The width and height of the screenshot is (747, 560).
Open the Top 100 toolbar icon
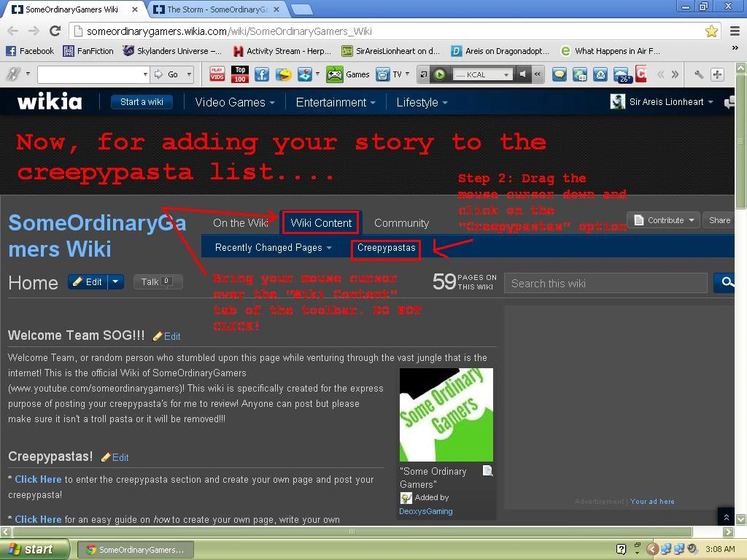pos(240,74)
